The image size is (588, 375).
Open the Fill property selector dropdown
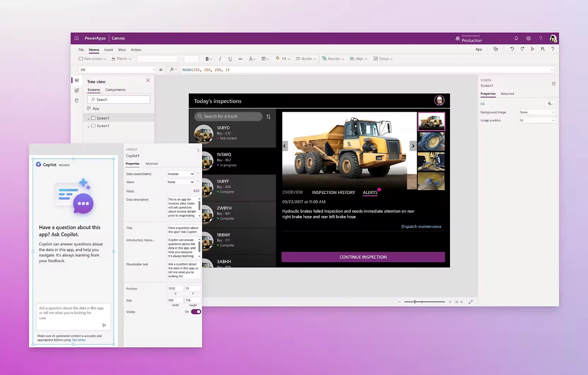(118, 70)
